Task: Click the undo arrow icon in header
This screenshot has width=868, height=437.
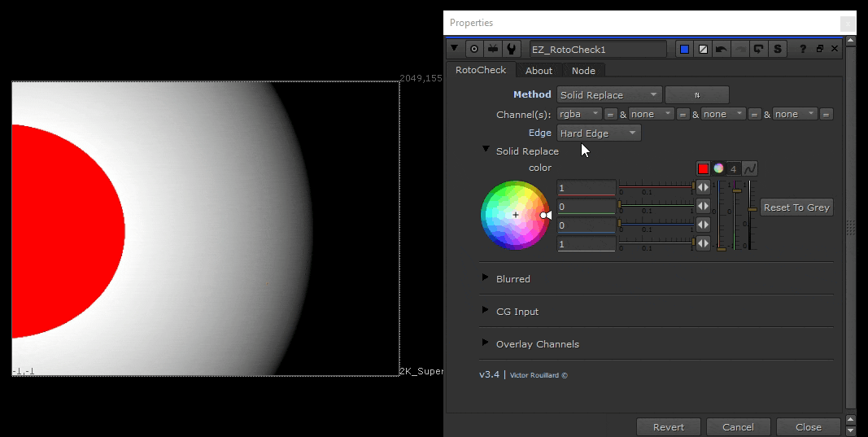Action: (x=721, y=49)
